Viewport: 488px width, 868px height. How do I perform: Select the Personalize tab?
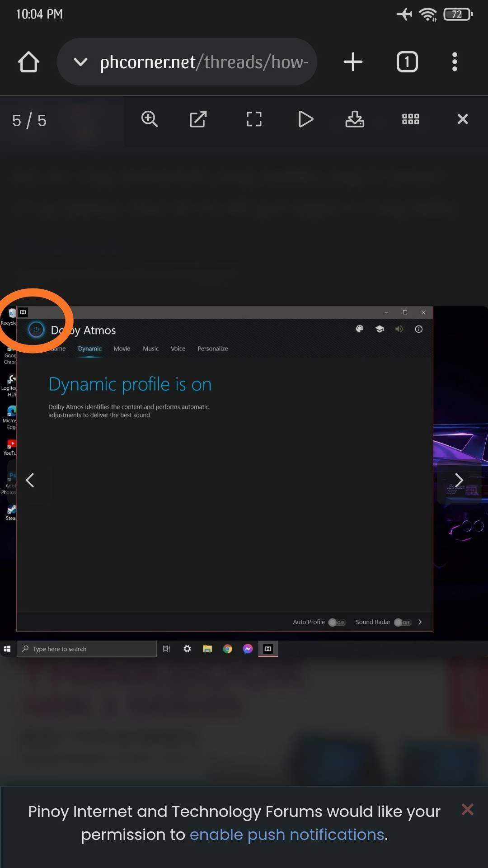[213, 349]
